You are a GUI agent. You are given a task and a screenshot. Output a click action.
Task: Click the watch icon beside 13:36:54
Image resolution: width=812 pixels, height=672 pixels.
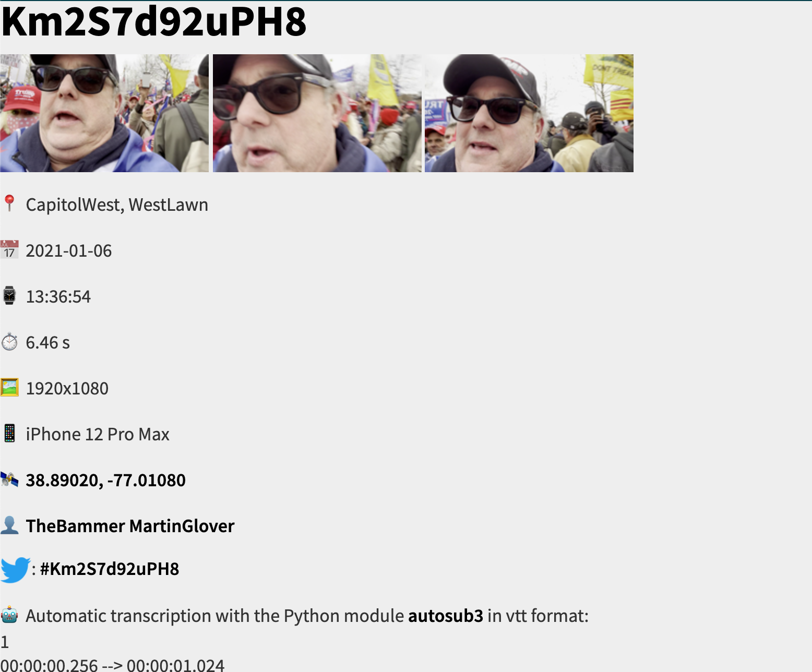(x=9, y=296)
